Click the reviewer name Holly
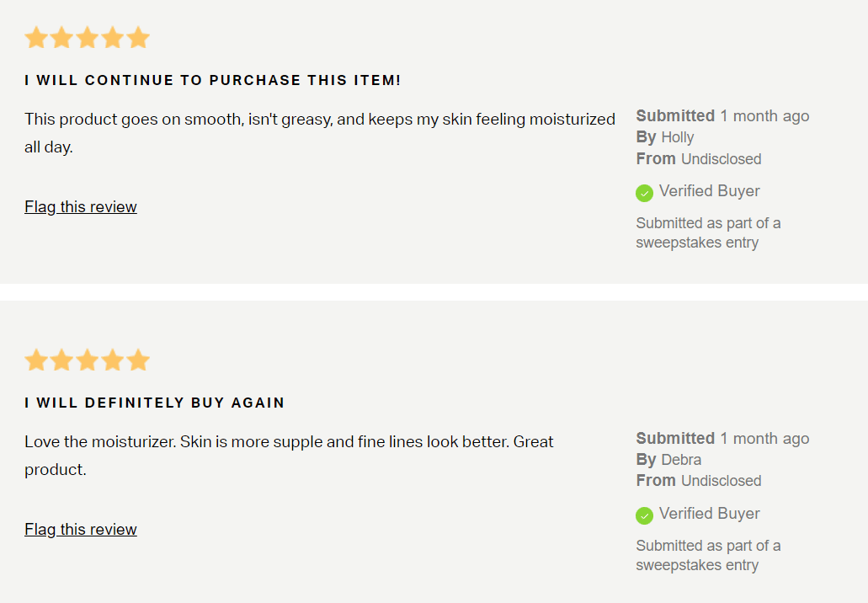The image size is (868, 603). coord(677,137)
